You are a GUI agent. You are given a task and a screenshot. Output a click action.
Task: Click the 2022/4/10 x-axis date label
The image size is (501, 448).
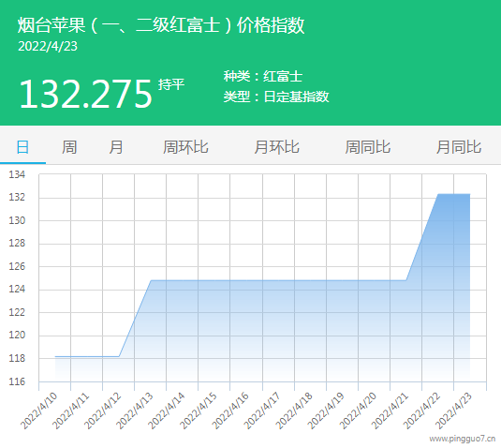(38, 411)
